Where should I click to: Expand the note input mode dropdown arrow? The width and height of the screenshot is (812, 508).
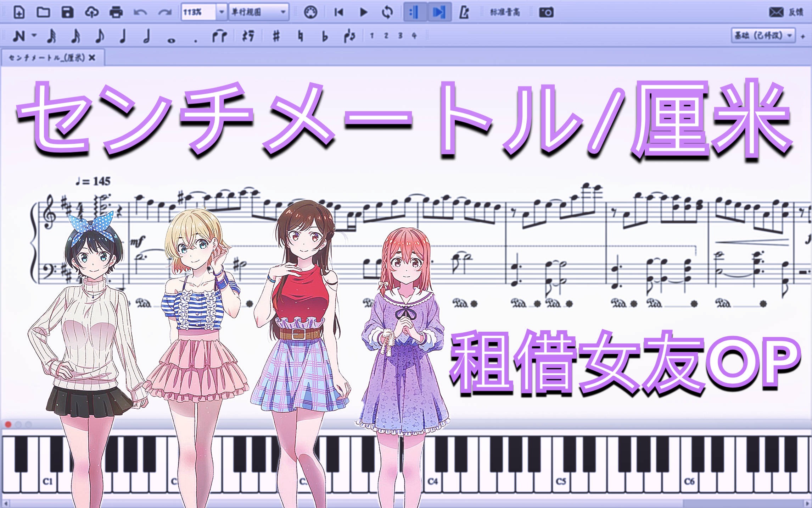tap(34, 35)
